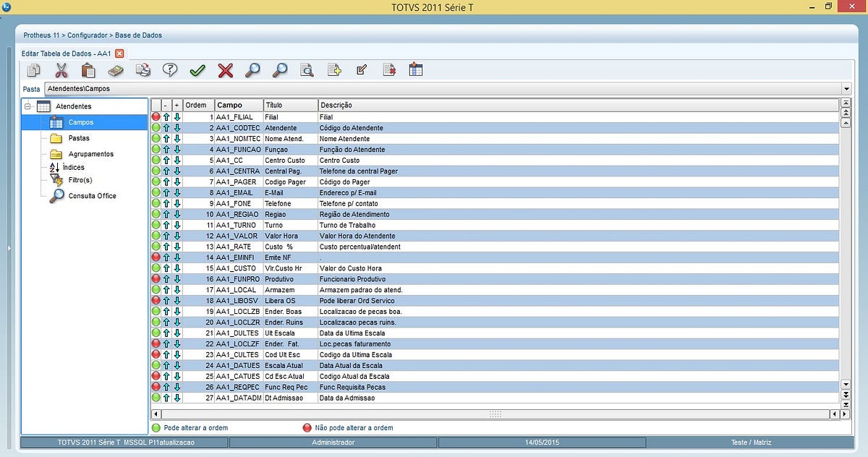Click the Cut scissors icon

pyautogui.click(x=61, y=70)
